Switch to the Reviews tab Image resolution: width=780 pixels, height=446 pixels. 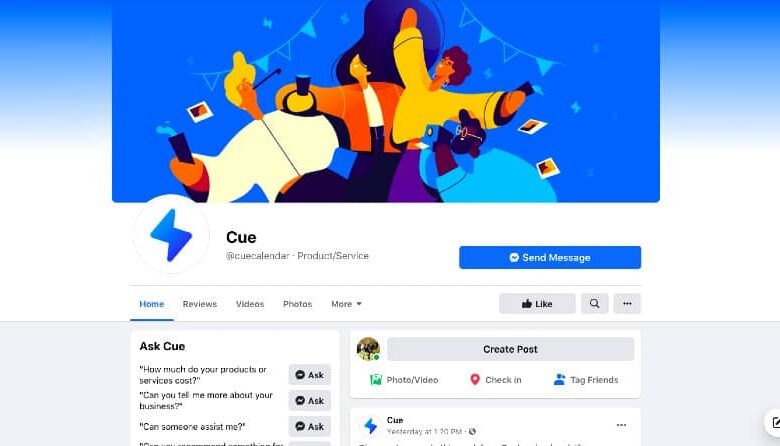point(199,304)
